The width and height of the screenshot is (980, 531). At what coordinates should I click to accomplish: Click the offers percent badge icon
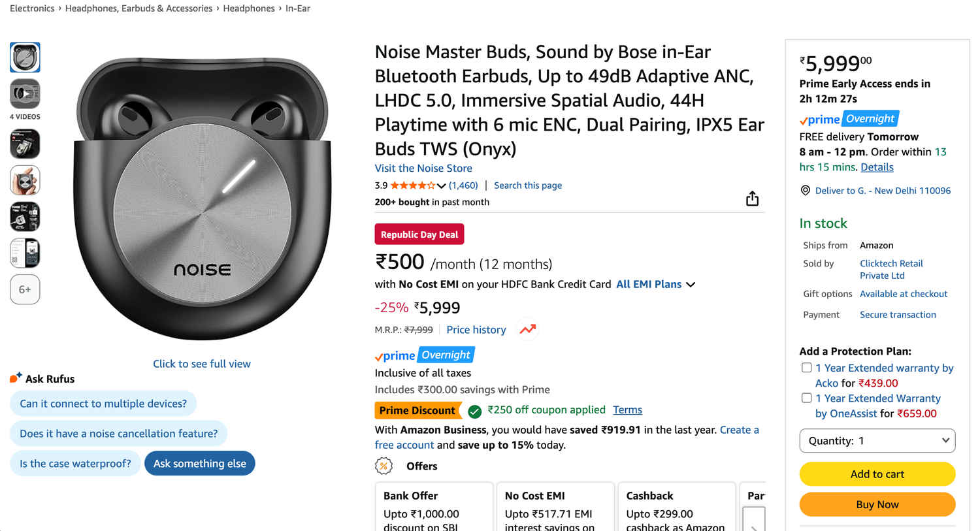(x=384, y=466)
